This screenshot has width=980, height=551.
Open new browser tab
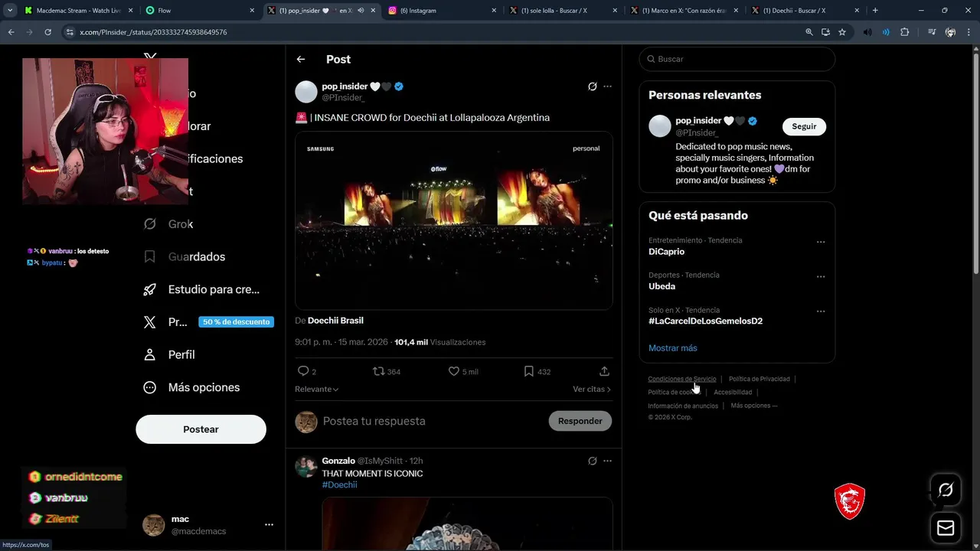tap(875, 11)
